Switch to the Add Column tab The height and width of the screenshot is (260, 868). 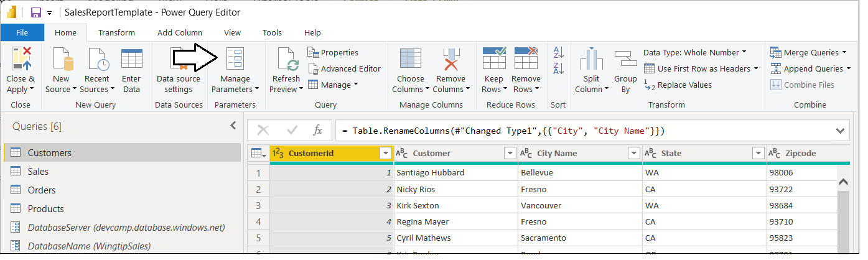tap(180, 32)
